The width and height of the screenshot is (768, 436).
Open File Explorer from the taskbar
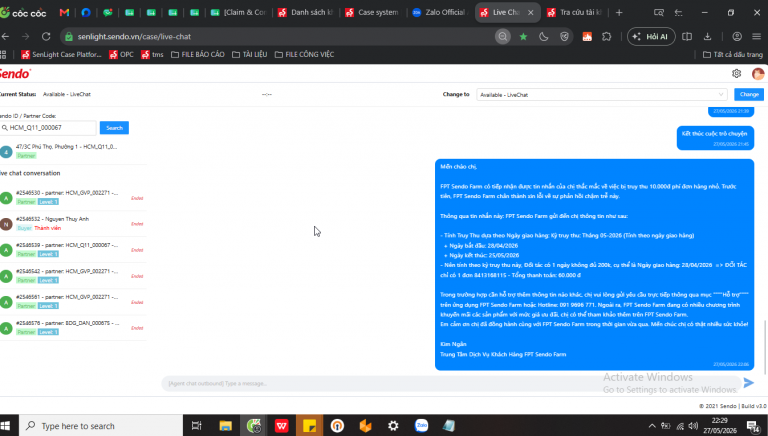click(225, 426)
